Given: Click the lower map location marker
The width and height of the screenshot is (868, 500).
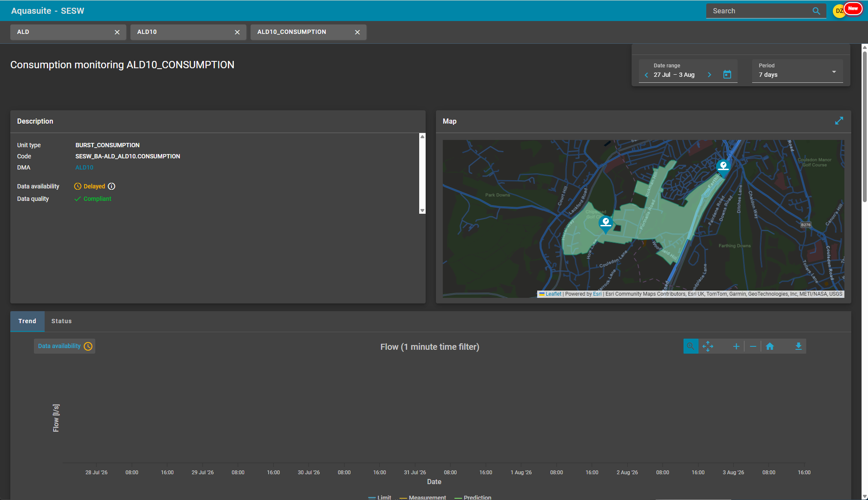Looking at the screenshot, I should coord(605,224).
